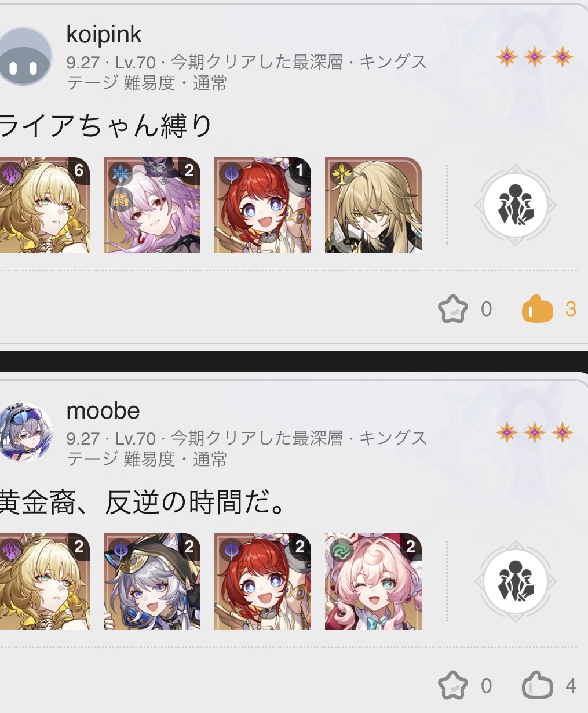Open moobe's lineup details icon
Screen dimensions: 588x713
pyautogui.click(x=516, y=582)
